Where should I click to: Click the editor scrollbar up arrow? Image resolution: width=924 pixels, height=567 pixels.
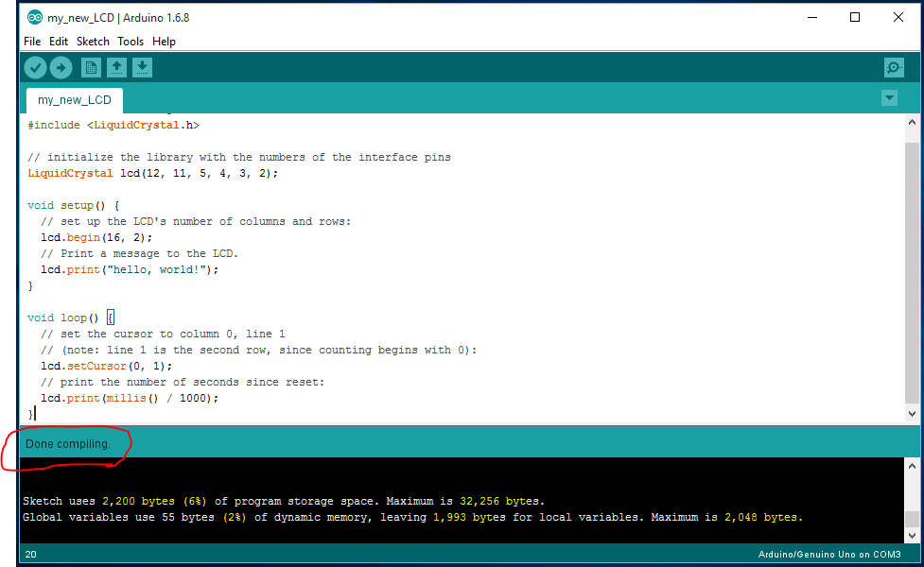[912, 121]
